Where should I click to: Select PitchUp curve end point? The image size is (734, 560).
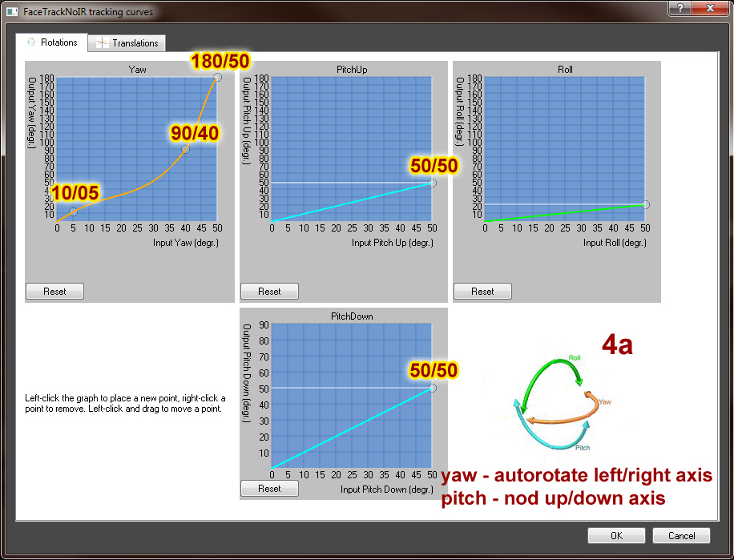pos(432,183)
